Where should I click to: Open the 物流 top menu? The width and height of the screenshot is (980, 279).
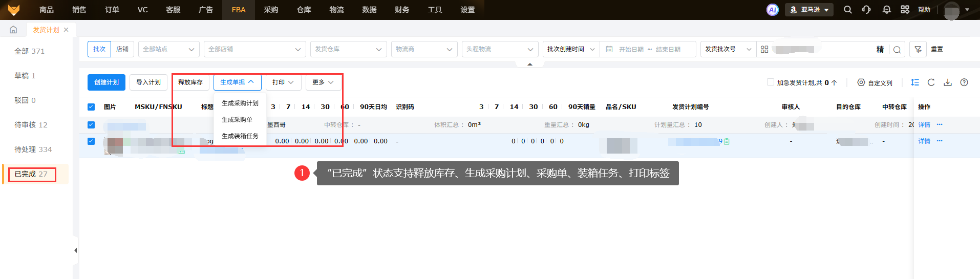click(336, 10)
